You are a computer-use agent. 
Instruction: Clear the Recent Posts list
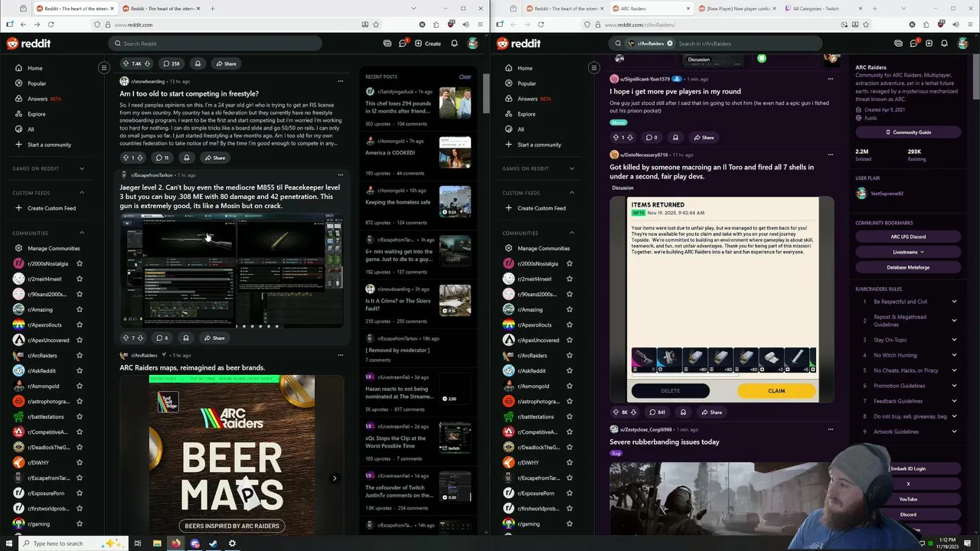[465, 77]
